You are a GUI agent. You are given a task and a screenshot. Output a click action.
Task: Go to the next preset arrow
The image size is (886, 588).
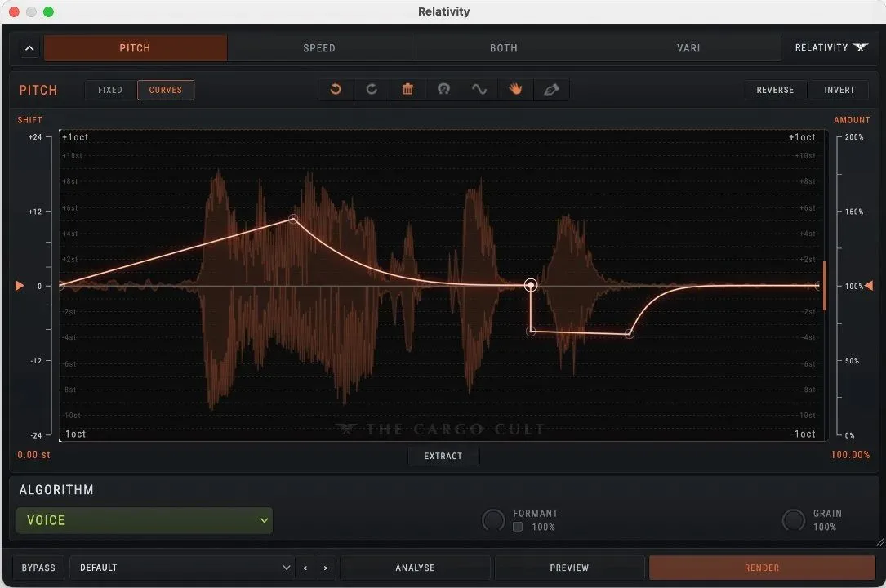[326, 568]
